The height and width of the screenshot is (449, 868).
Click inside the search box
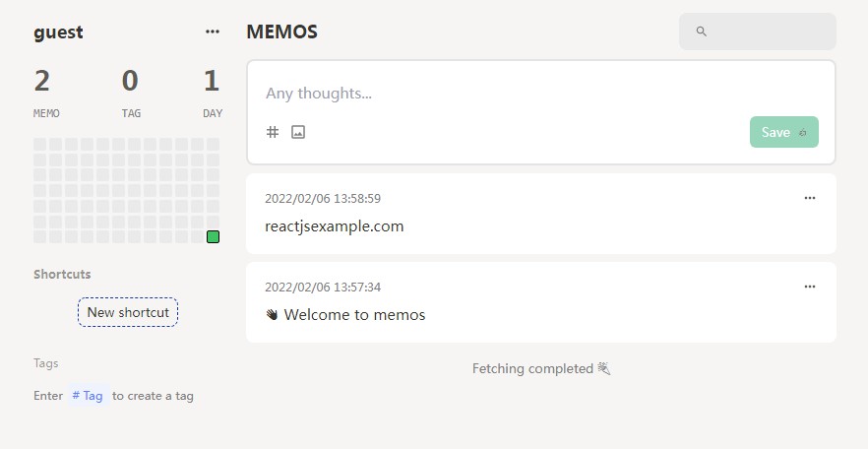tap(768, 32)
